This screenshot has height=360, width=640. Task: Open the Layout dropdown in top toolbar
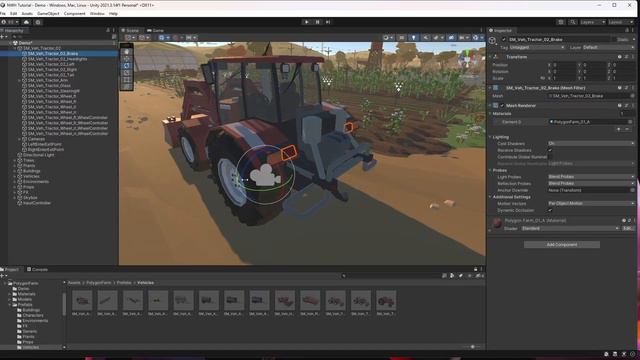[622, 22]
